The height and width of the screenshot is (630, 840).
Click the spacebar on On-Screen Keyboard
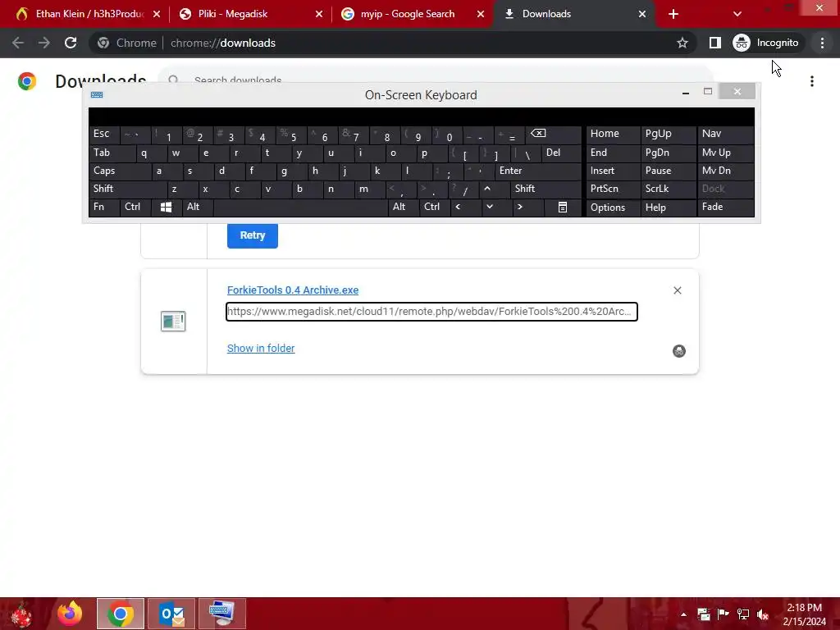pos(300,207)
